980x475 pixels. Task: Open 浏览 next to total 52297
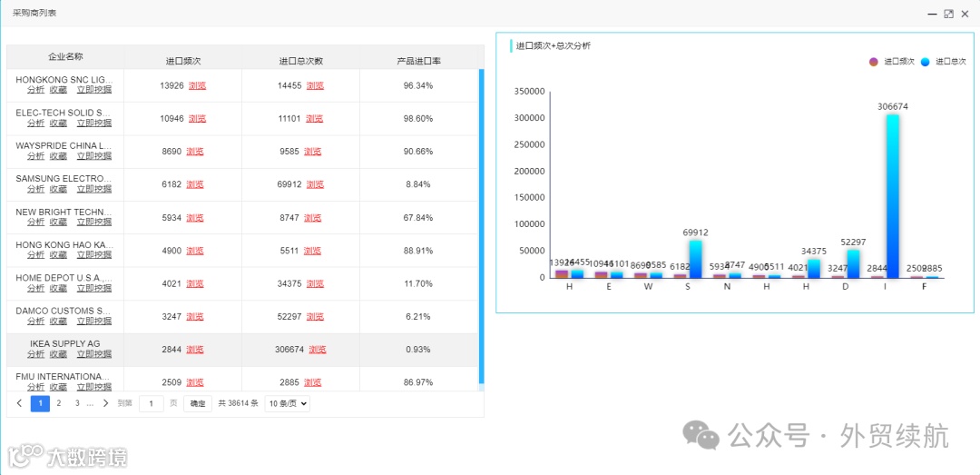click(x=315, y=317)
